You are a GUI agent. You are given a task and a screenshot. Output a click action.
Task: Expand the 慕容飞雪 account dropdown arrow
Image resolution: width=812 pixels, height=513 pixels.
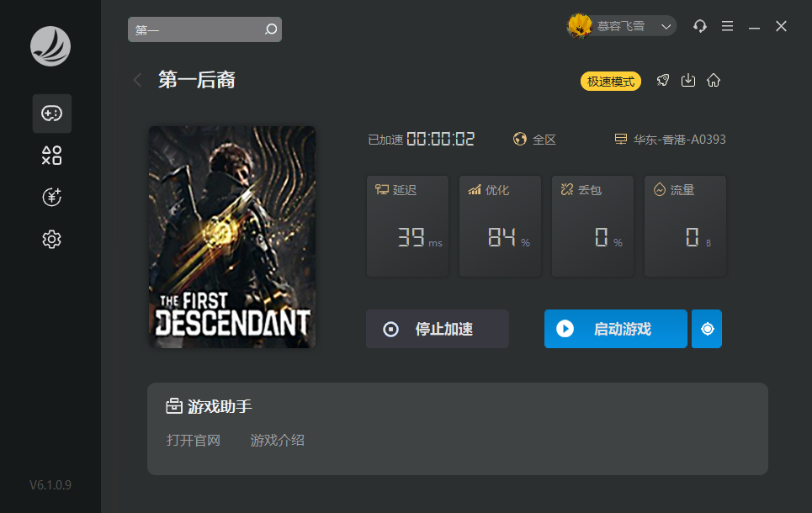pos(666,26)
